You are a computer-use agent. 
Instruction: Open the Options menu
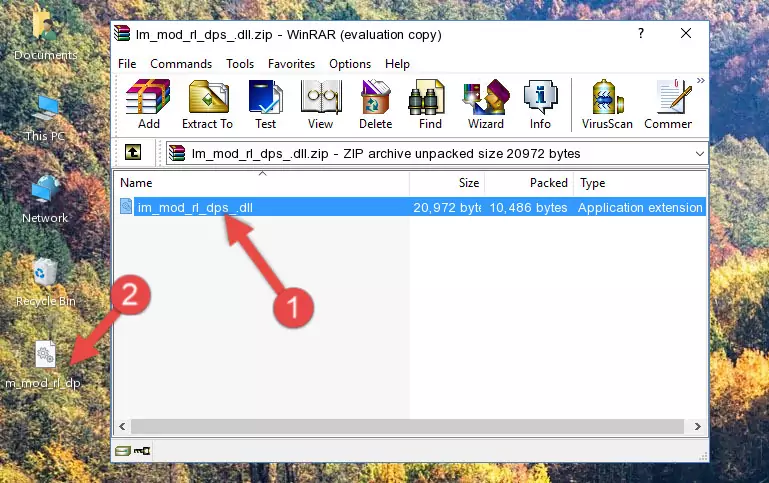350,64
